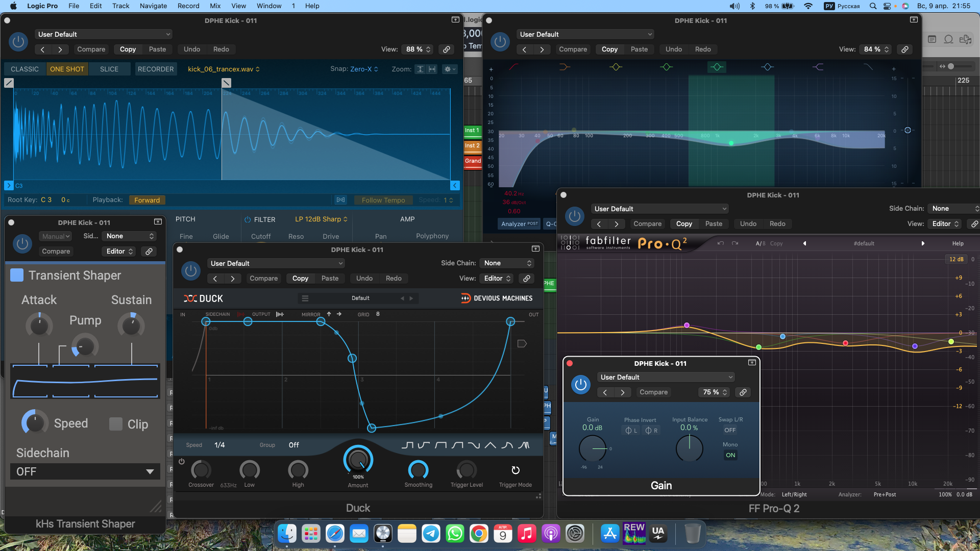The image size is (980, 551).
Task: Click the Trigger Mode loop icon in Duck
Action: [516, 470]
